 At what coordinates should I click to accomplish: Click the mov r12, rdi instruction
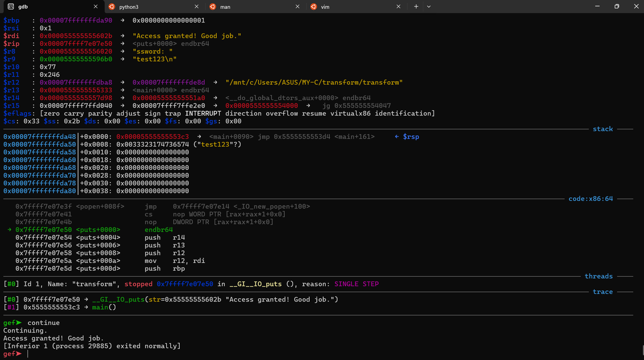tap(174, 261)
